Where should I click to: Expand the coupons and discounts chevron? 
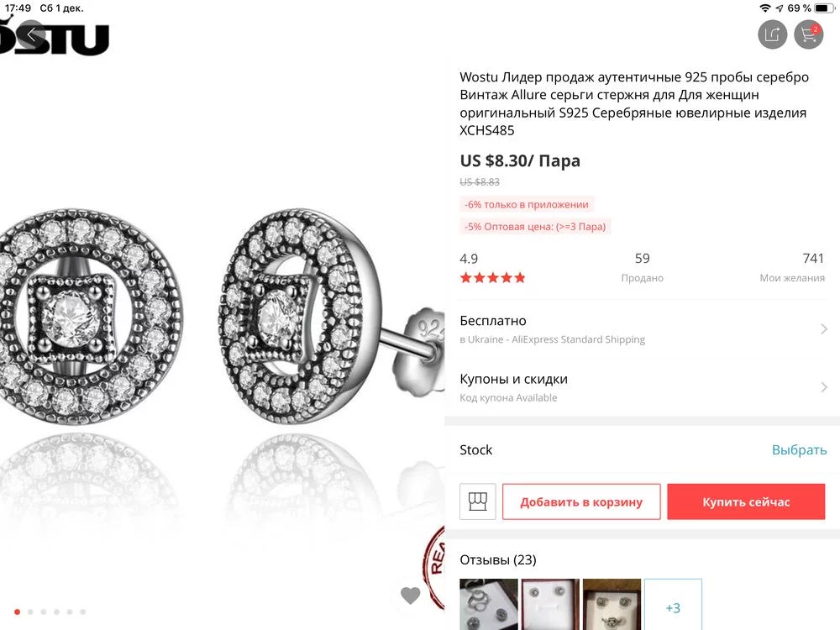click(x=824, y=387)
